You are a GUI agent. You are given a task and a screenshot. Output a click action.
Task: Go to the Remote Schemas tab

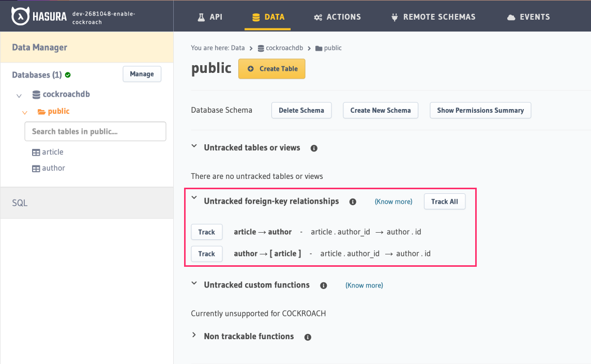(433, 17)
